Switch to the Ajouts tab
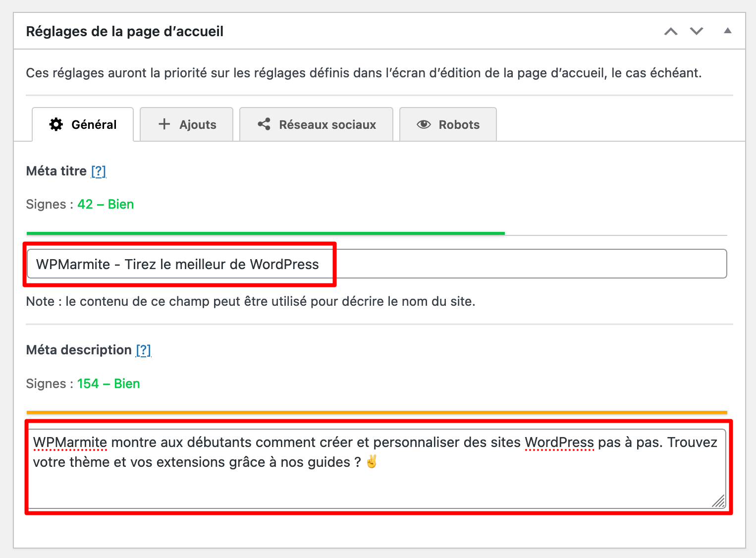 (x=198, y=124)
